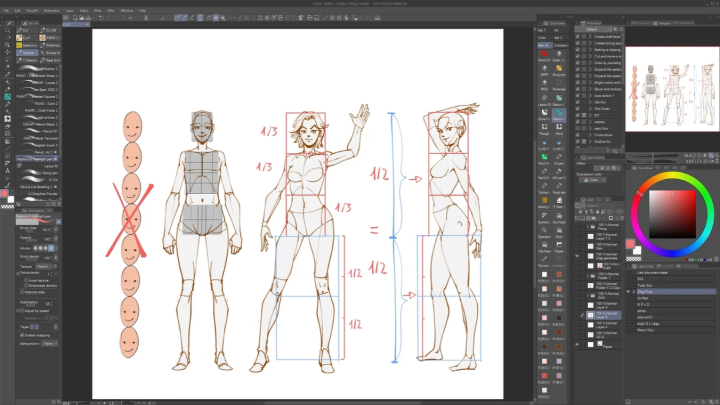Toggle Enable snapping checkbox
This screenshot has width=720, height=405.
(x=22, y=335)
